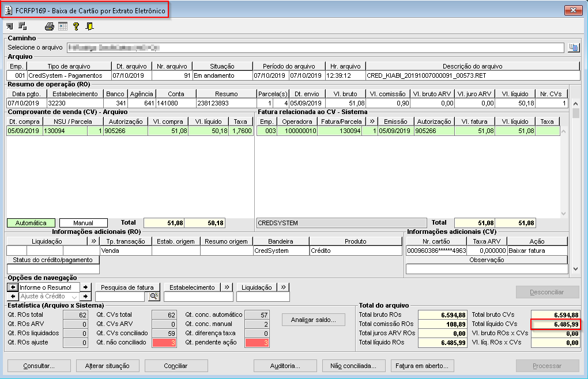This screenshot has width=588, height=379.
Task: Click the Dt. compra column header
Action: tap(25, 122)
